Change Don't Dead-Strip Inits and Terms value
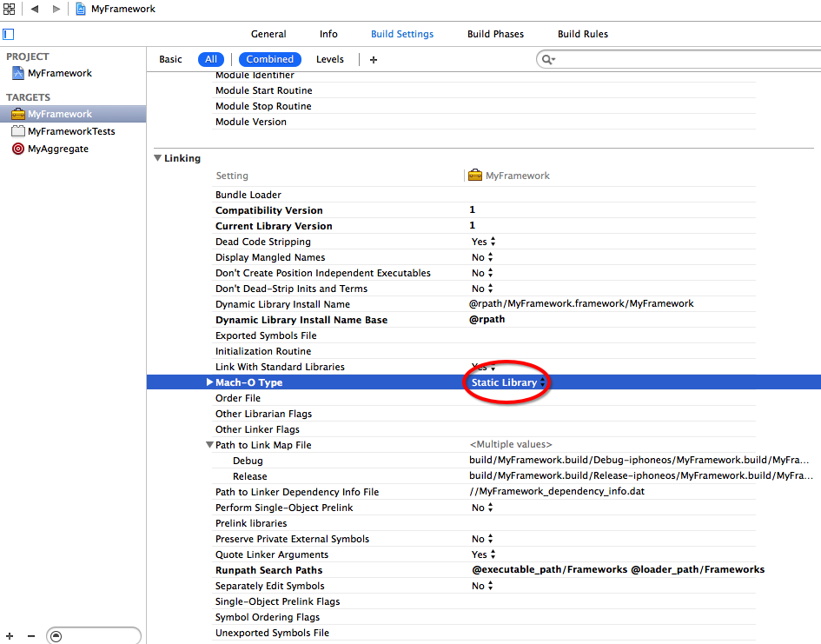Viewport: 821px width, 644px height. coord(482,289)
